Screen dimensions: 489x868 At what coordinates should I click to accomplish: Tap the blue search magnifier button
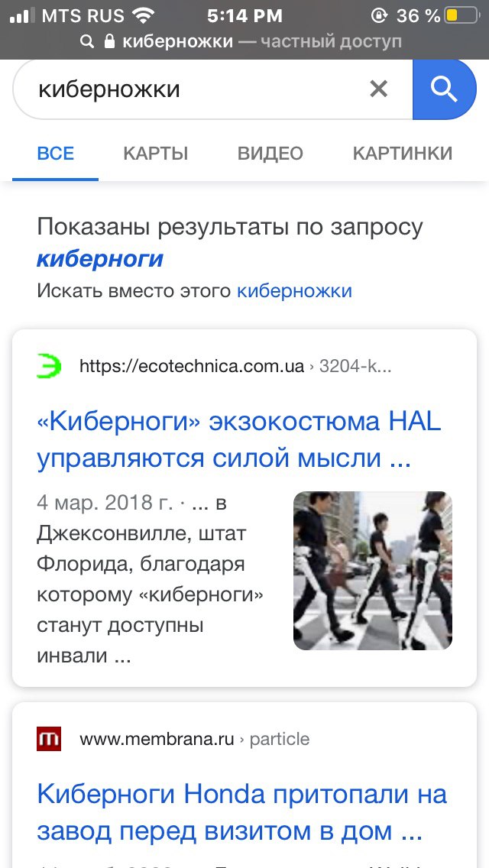pyautogui.click(x=445, y=89)
